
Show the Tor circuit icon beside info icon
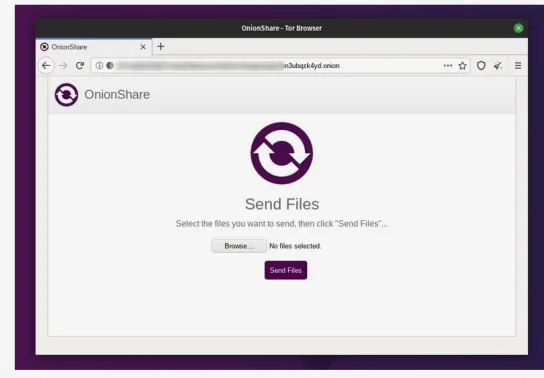110,66
